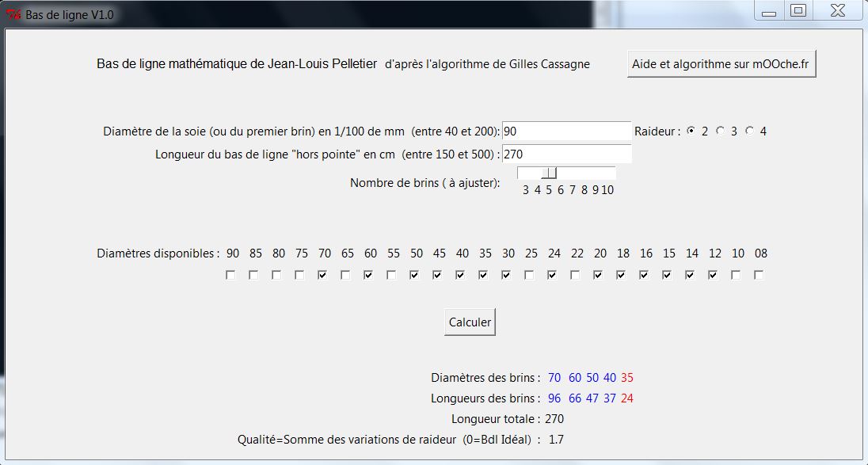Close the Bas de ligne window

point(838,11)
